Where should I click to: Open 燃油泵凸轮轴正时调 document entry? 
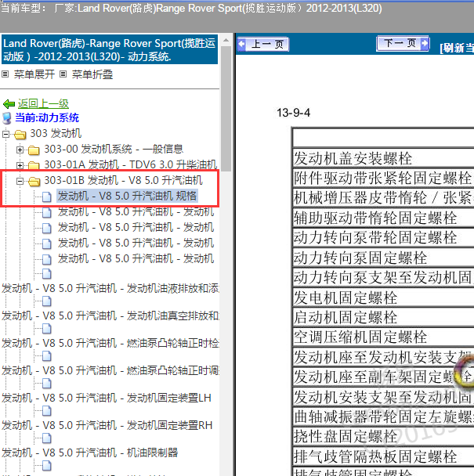(x=110, y=370)
